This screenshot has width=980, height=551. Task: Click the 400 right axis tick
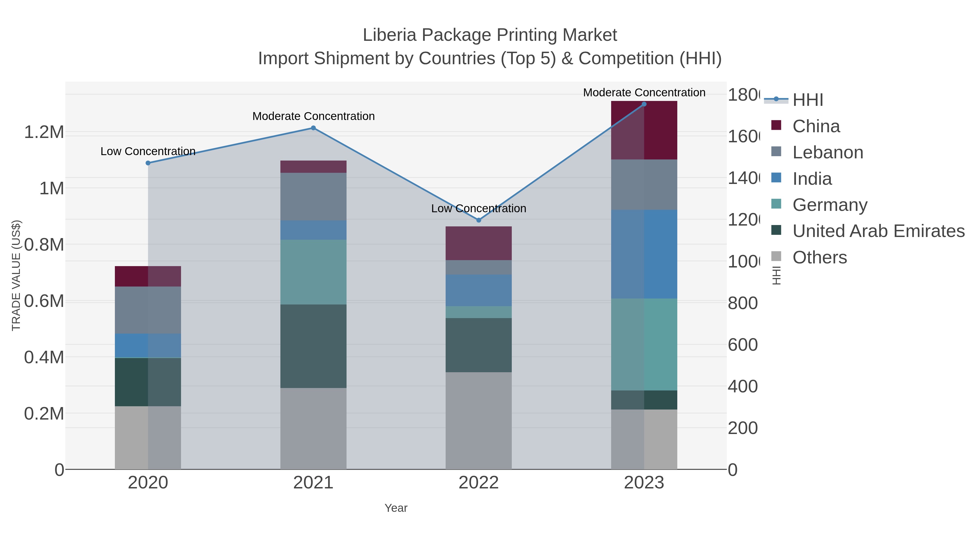pos(743,387)
